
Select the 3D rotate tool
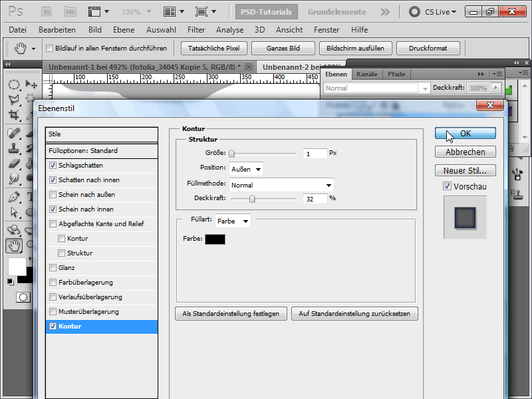coord(13,230)
